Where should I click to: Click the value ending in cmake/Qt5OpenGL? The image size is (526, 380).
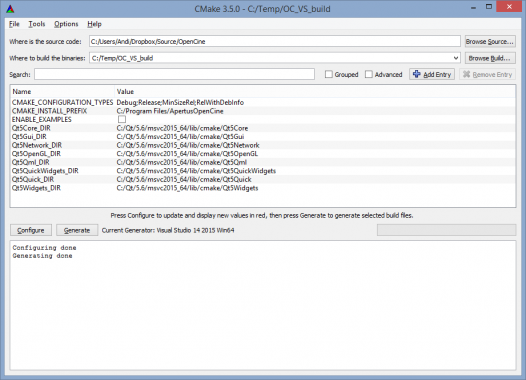(187, 154)
